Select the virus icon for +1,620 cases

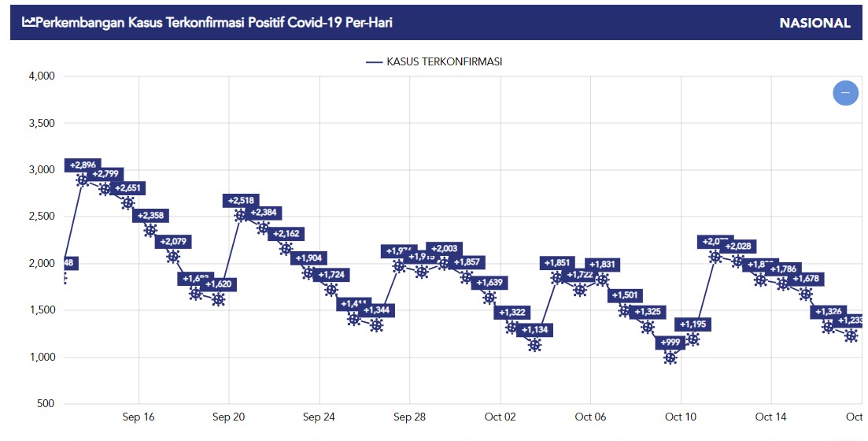(x=218, y=299)
